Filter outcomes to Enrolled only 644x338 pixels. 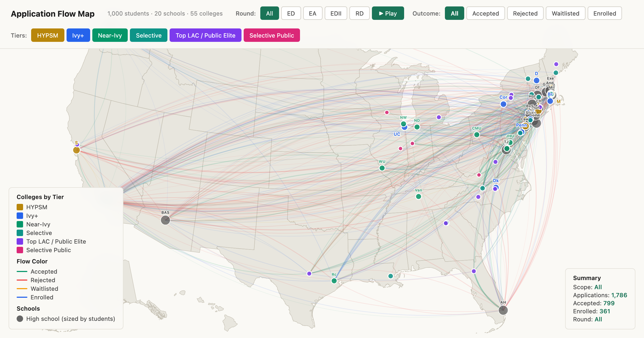[605, 13]
